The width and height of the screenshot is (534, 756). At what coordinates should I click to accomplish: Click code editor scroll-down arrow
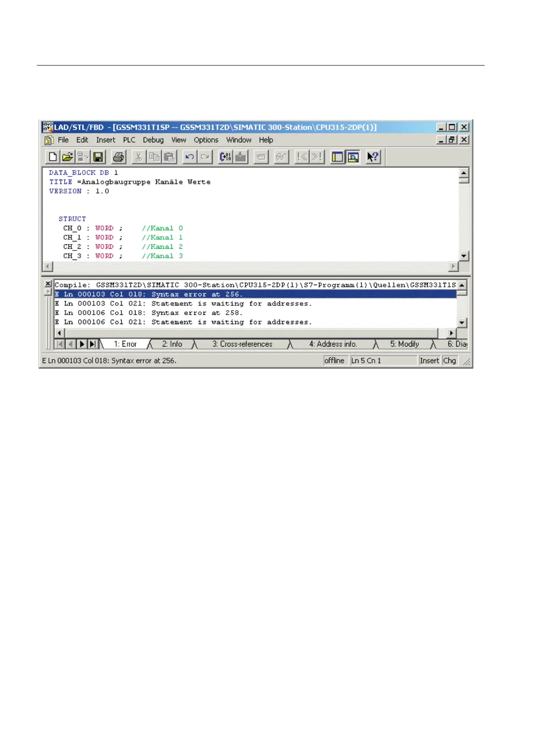pos(464,256)
